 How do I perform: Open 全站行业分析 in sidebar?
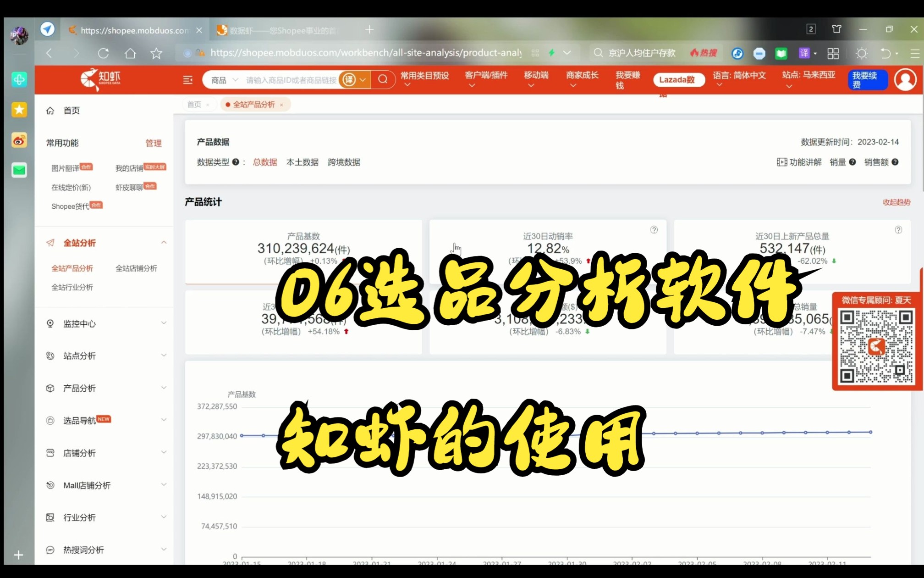(x=72, y=287)
